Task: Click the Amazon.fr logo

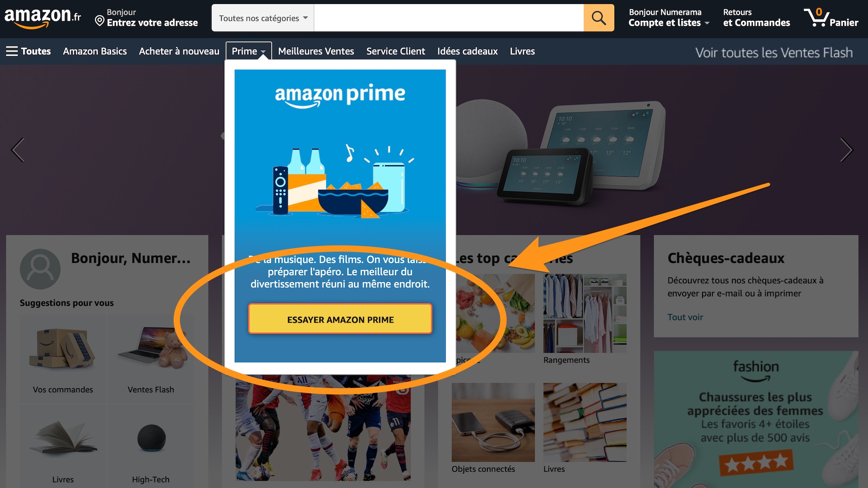Action: tap(43, 18)
